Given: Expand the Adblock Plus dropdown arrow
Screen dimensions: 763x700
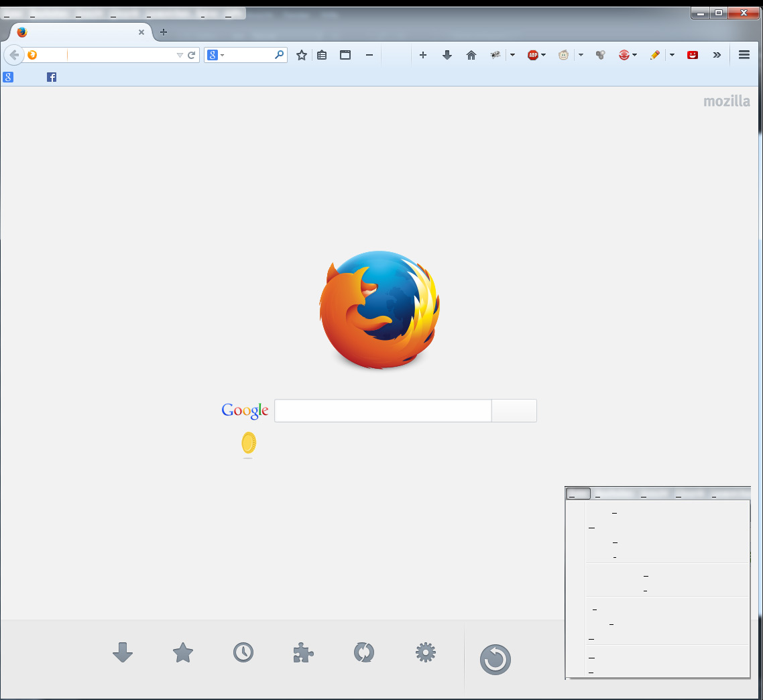Looking at the screenshot, I should pyautogui.click(x=544, y=55).
